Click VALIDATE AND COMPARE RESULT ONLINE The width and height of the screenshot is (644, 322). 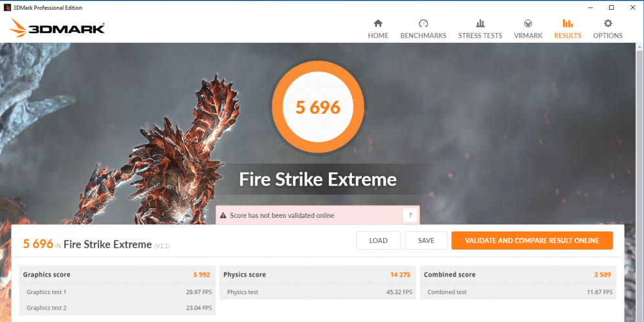[532, 241]
